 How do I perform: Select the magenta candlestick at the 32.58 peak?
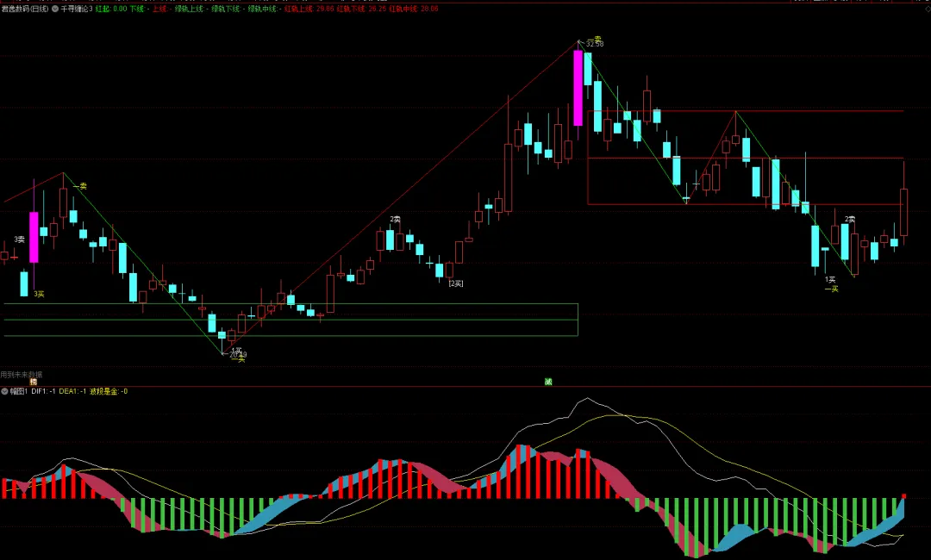tap(578, 88)
